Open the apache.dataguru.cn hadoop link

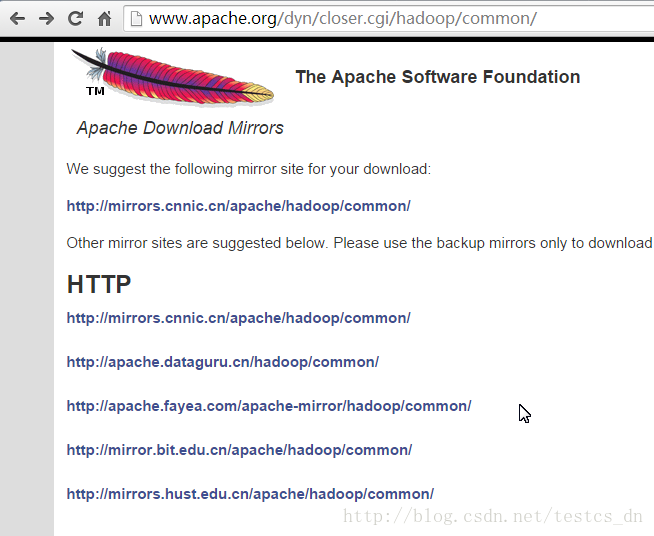pyautogui.click(x=223, y=362)
